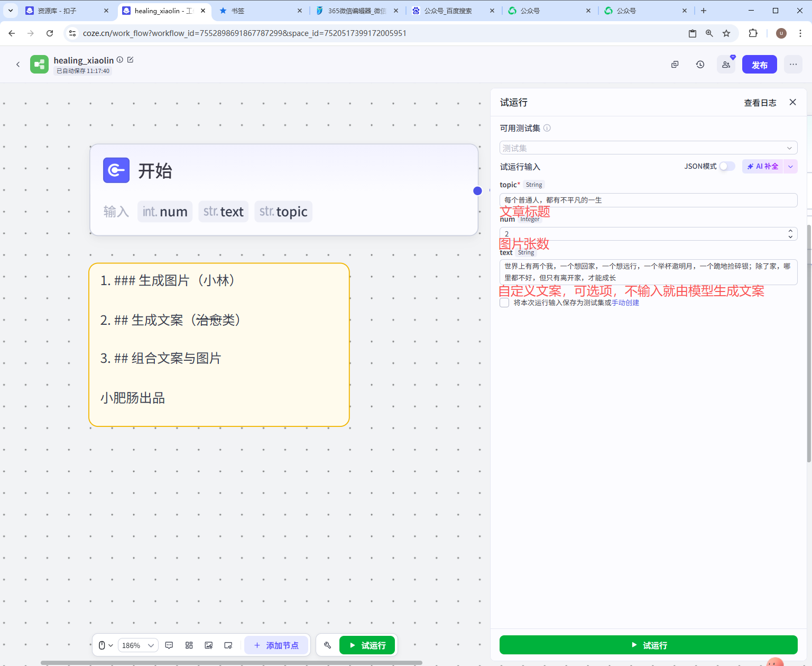Click the wide green 试运行 button in panel
Image resolution: width=812 pixels, height=666 pixels.
(x=648, y=645)
